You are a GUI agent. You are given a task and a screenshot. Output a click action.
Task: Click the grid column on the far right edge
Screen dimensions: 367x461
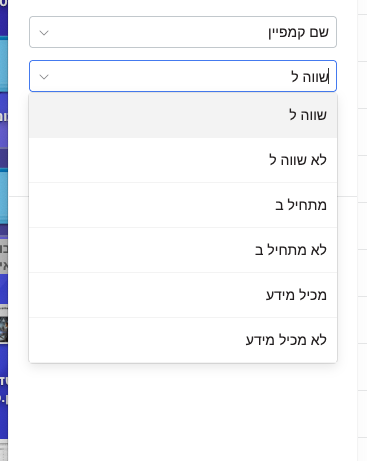(362, 230)
